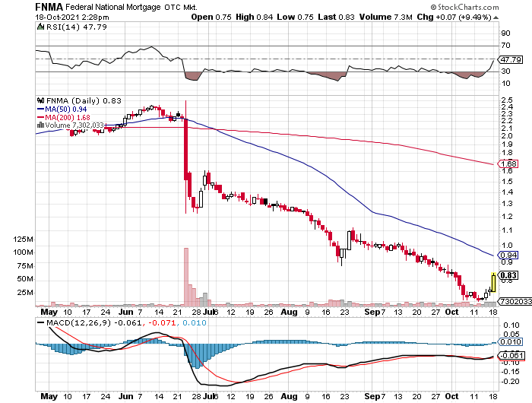Click the date text 18-Oct-2021 2:28pm
Image resolution: width=532 pixels, height=403 pixels.
pyautogui.click(x=72, y=17)
